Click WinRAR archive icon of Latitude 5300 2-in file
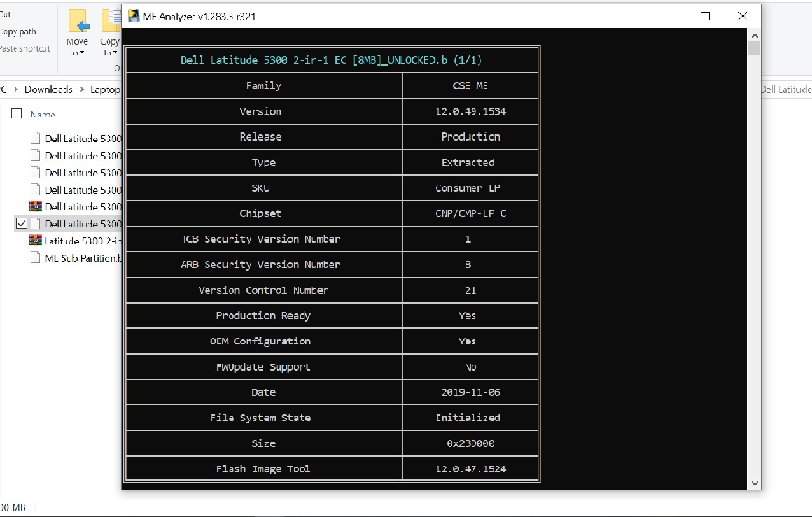 35,241
